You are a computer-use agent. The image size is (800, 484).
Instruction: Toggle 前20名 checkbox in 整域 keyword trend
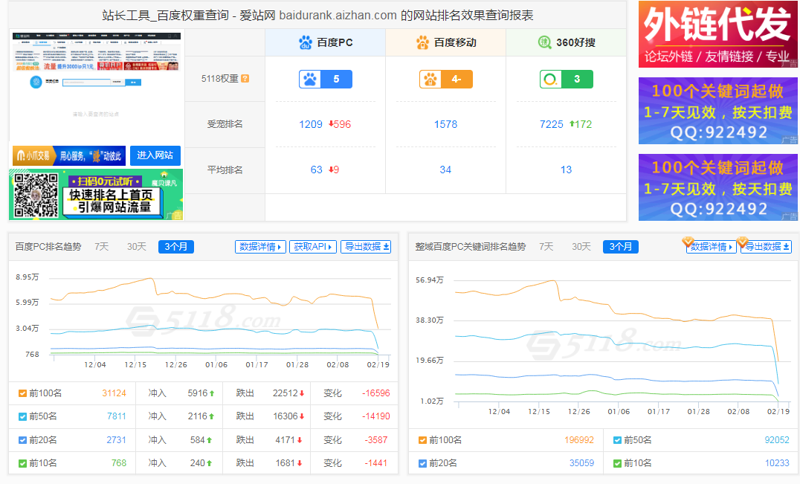[x=422, y=464]
